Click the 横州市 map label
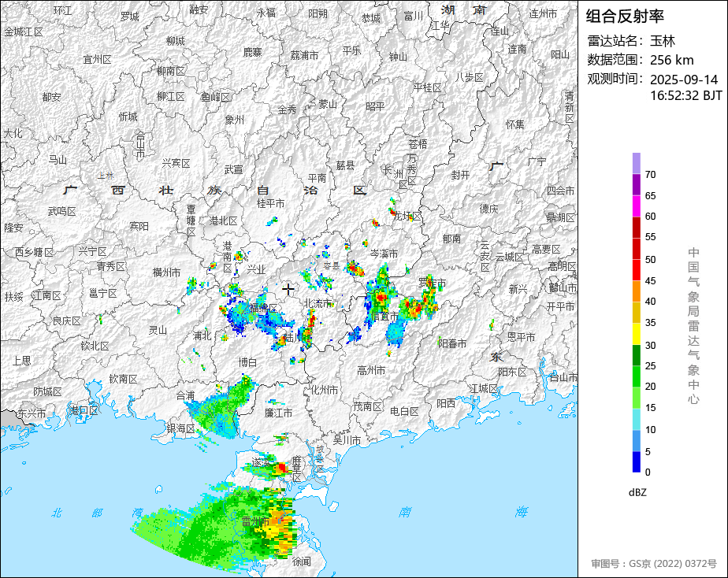This screenshot has height=578, width=728. 167,272
